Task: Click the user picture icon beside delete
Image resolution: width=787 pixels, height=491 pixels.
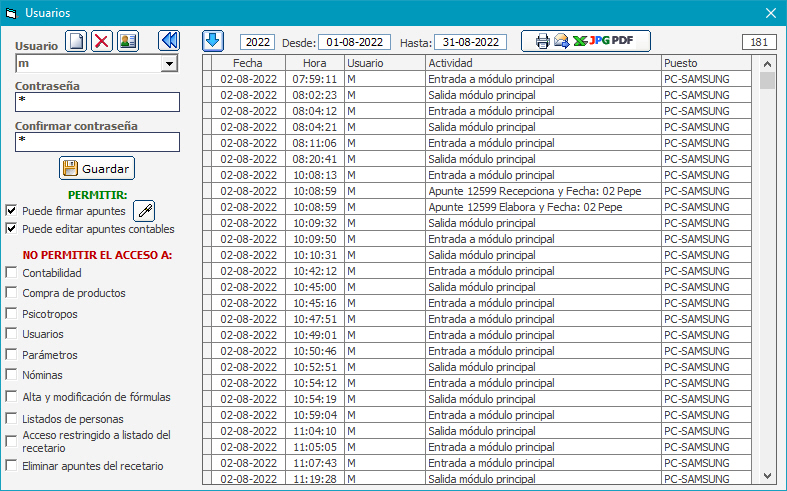Action: click(128, 41)
